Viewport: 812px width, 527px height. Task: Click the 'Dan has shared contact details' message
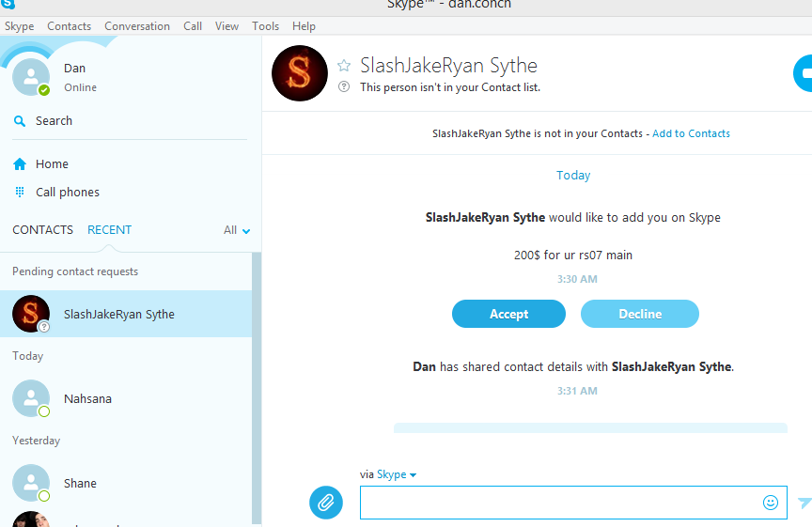(573, 366)
